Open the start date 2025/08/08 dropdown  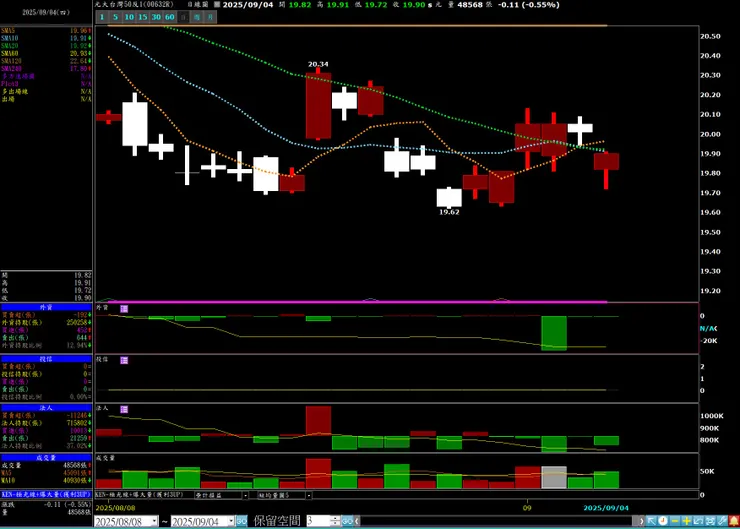(x=154, y=521)
